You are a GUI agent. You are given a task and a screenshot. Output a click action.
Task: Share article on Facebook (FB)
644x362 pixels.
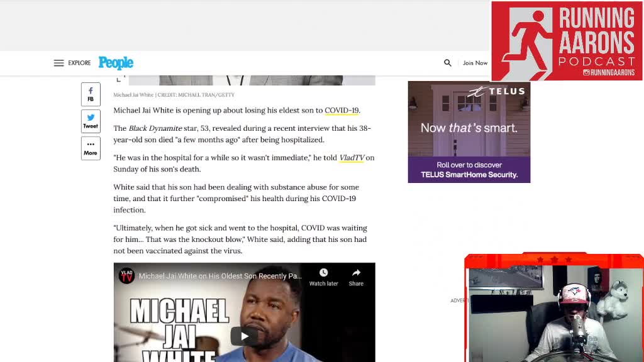[x=91, y=94]
